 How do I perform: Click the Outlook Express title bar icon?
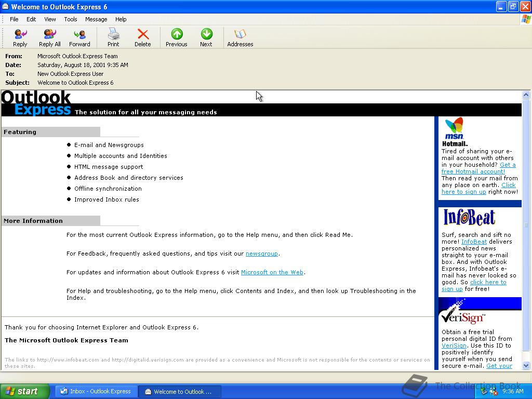tap(5, 6)
